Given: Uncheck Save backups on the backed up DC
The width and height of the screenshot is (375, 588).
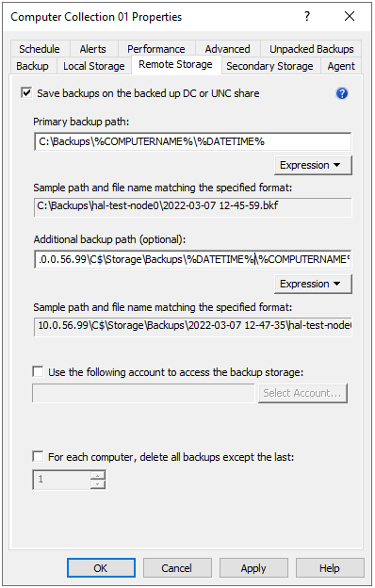Looking at the screenshot, I should 26,93.
